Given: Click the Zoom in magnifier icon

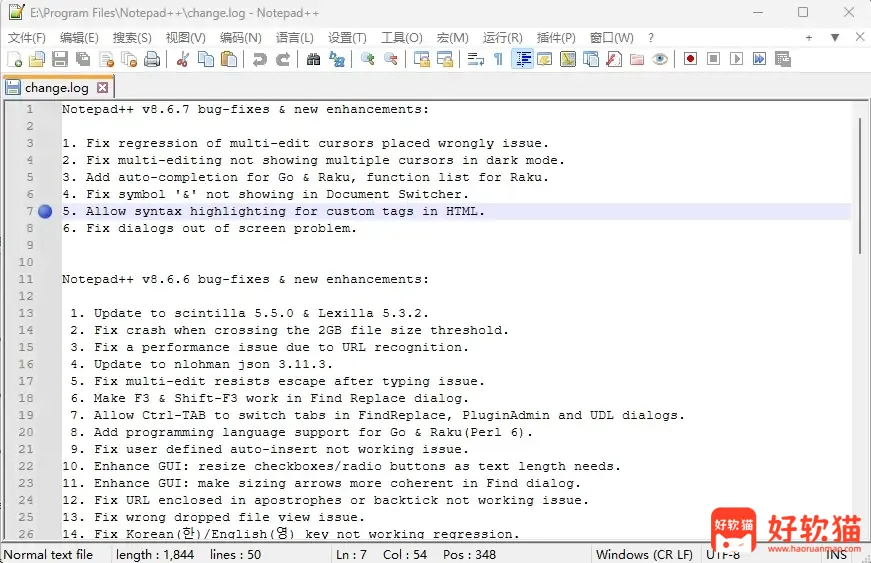Looking at the screenshot, I should (368, 59).
